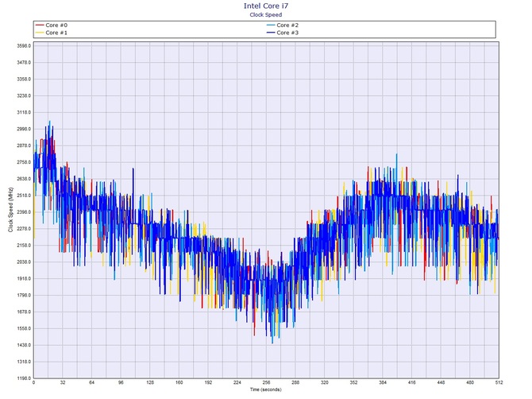Click the 32 x-axis tick label
This screenshot has width=532, height=399.
63,382
